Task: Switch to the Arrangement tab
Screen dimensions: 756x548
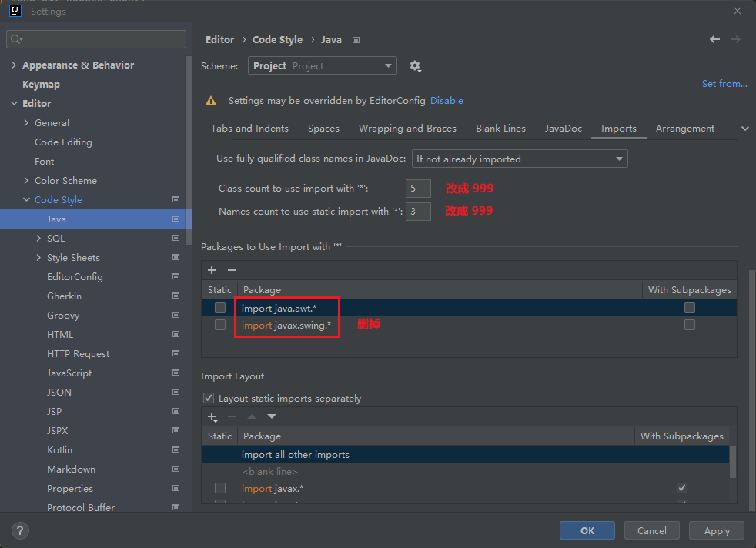Action: point(684,128)
